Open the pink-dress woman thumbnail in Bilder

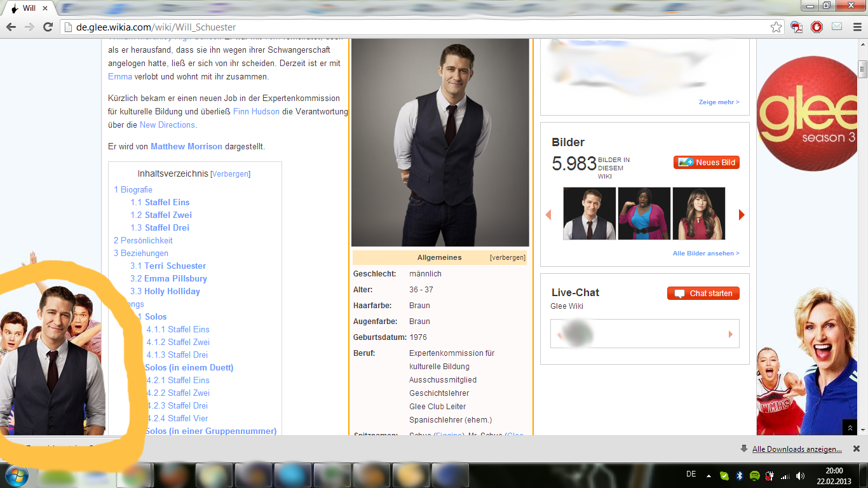[x=644, y=213]
